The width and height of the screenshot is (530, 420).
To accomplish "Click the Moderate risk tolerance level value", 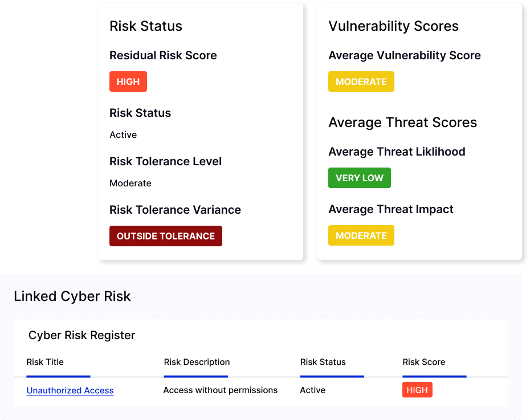I will [131, 184].
